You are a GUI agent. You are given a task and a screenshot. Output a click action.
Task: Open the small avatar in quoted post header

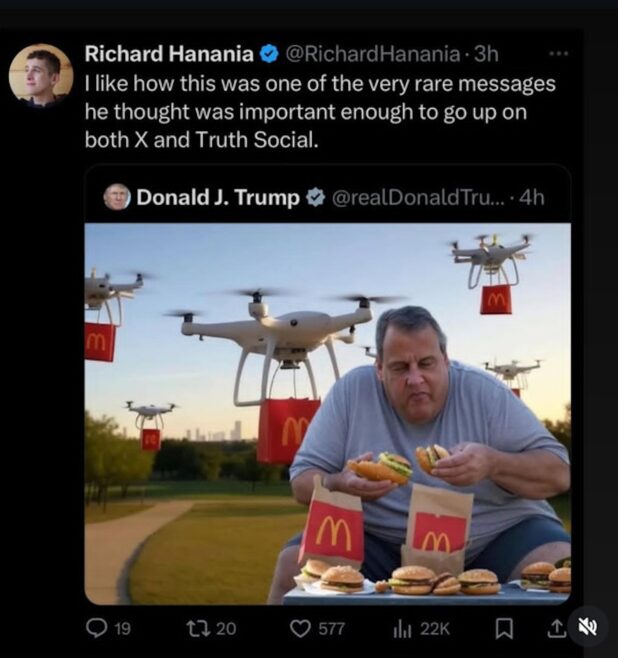[117, 197]
